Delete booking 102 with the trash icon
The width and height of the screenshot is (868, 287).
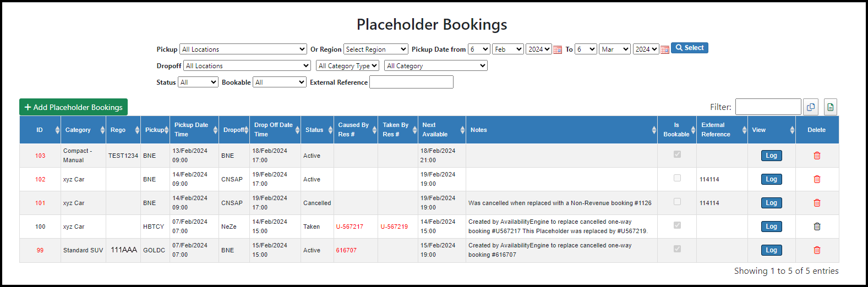817,179
